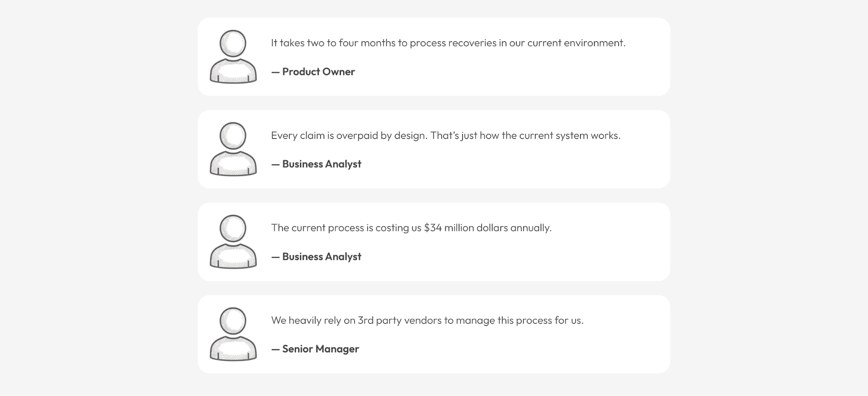Click "Business Analyst" under the overpaid claim quote
868x396 pixels.
pos(321,164)
